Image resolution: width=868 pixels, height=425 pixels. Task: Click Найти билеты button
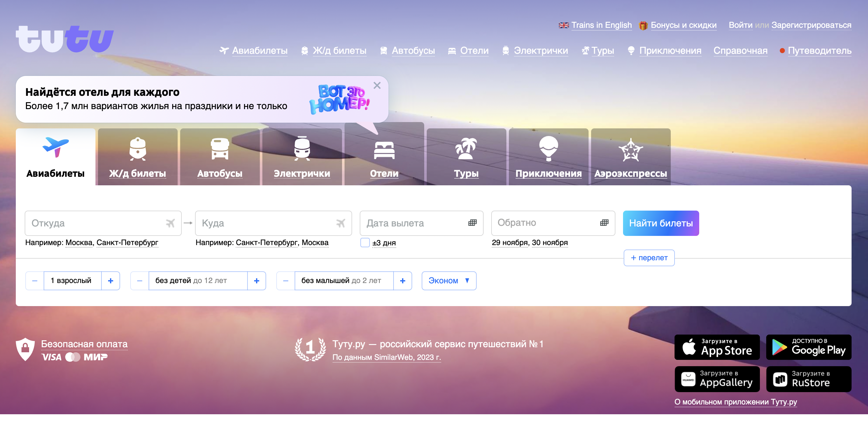[x=661, y=223]
